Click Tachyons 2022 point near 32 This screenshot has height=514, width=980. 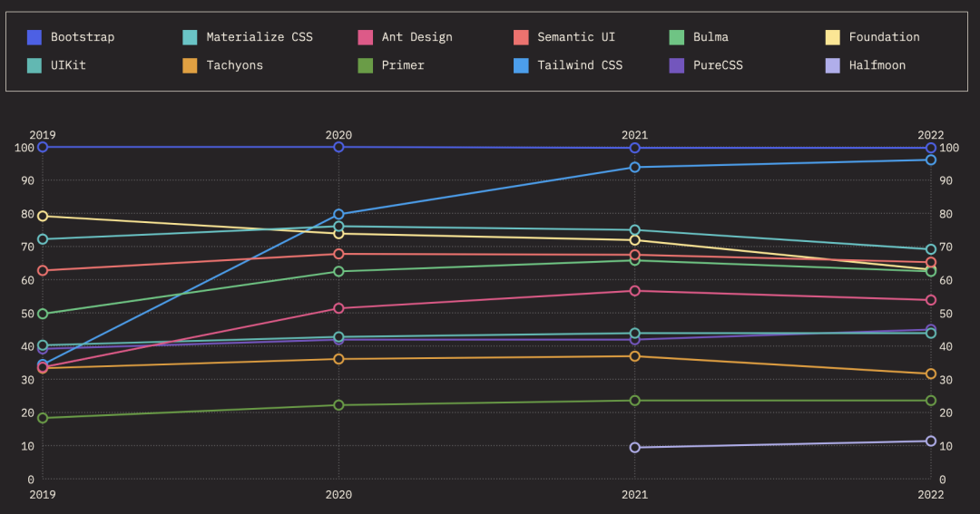931,374
